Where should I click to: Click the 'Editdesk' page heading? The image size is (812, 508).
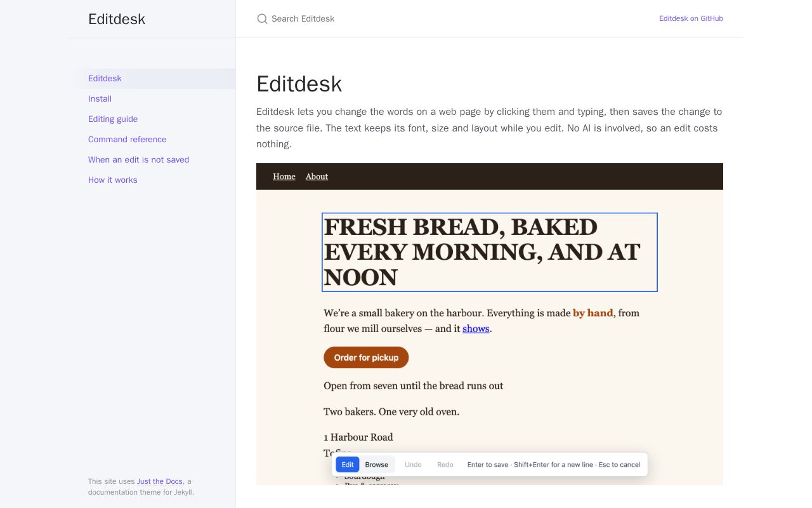tap(299, 84)
